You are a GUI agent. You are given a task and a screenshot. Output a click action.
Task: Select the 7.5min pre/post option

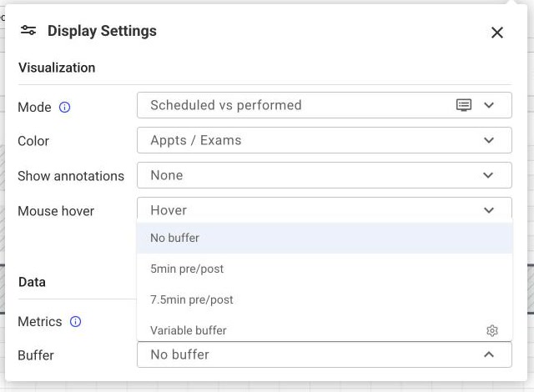[325, 299]
